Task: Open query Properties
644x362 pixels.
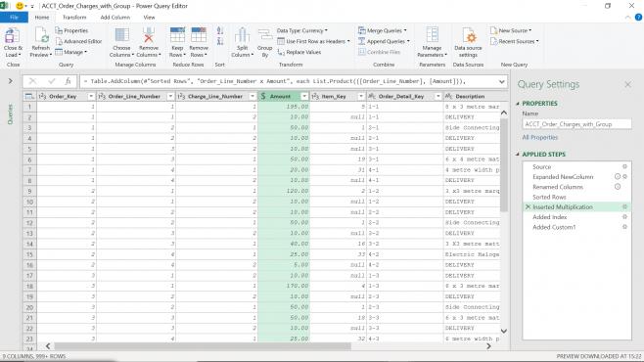Action: (71, 30)
